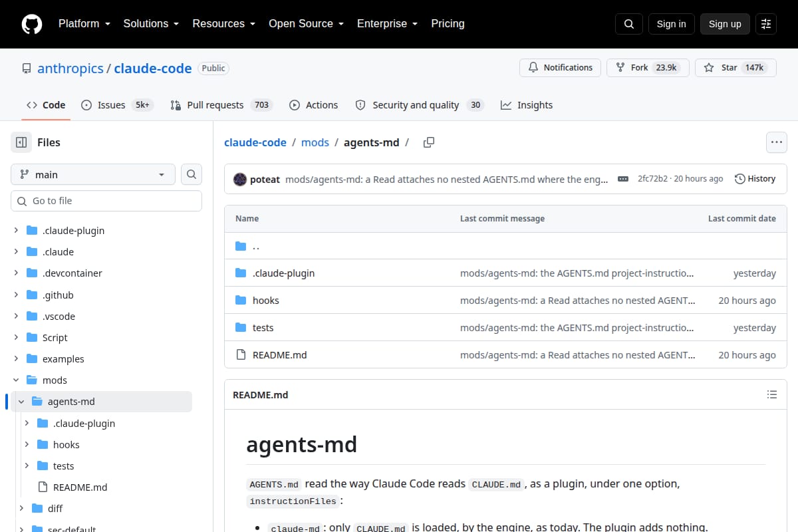Click the repository icon beside anthropics
This screenshot has height=532, width=798.
[27, 68]
